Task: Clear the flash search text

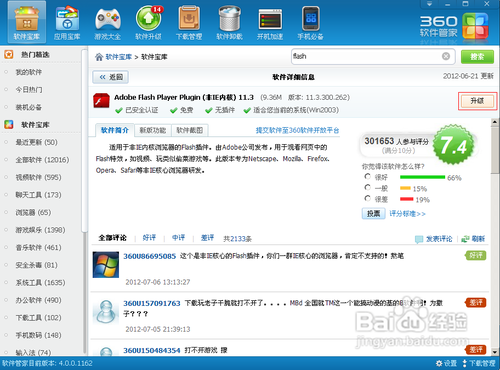Action: (x=446, y=56)
